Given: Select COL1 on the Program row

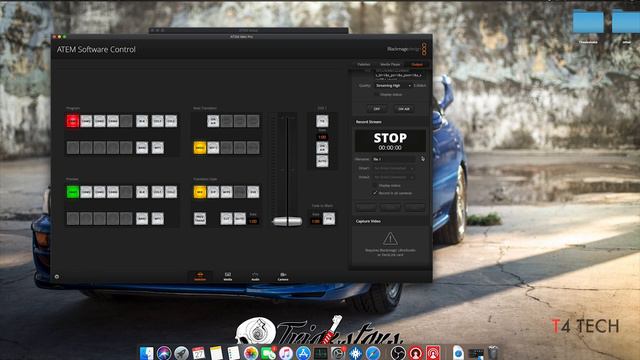Looking at the screenshot, I should 158,121.
